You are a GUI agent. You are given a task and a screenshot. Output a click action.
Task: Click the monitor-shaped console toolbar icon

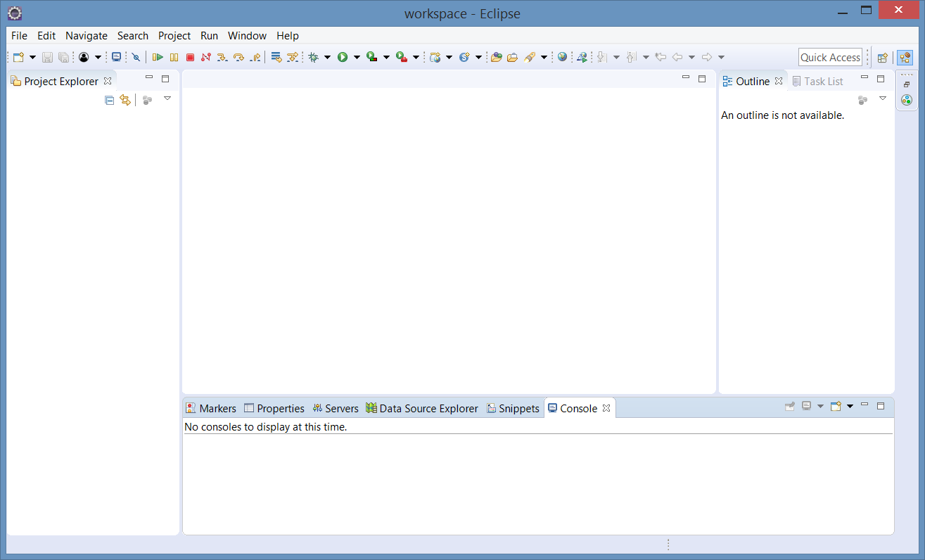pos(116,57)
